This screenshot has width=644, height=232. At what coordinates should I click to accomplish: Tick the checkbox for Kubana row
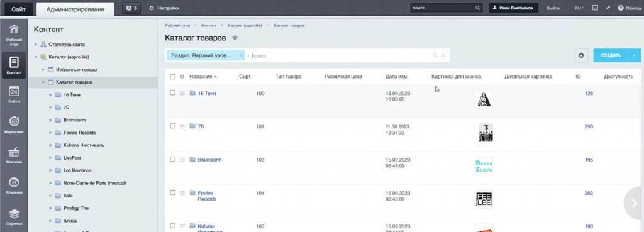point(172,226)
